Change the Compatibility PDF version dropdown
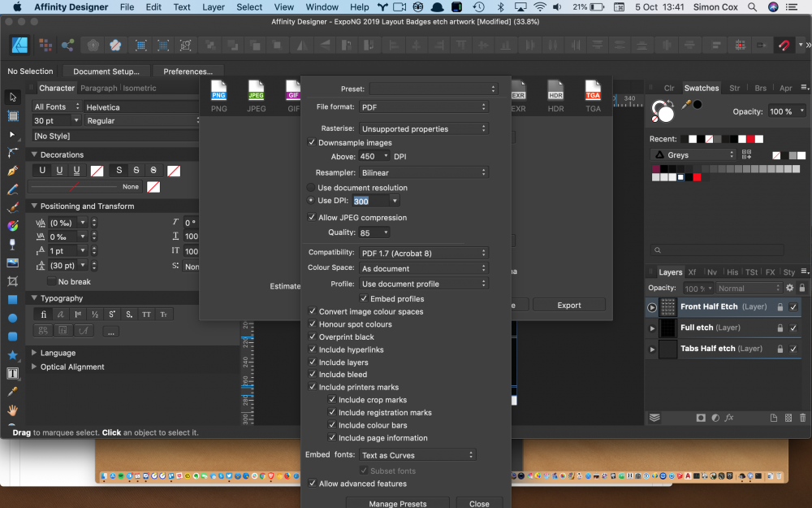 424,252
